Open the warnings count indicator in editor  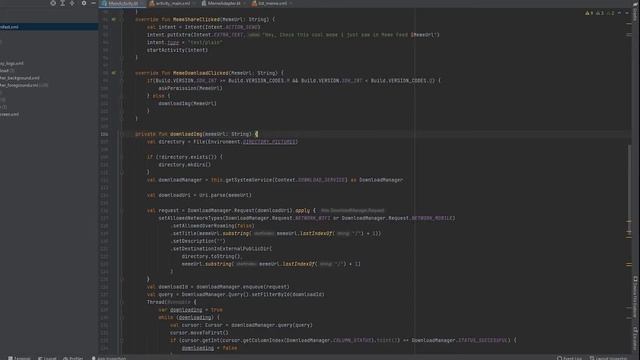tap(589, 13)
